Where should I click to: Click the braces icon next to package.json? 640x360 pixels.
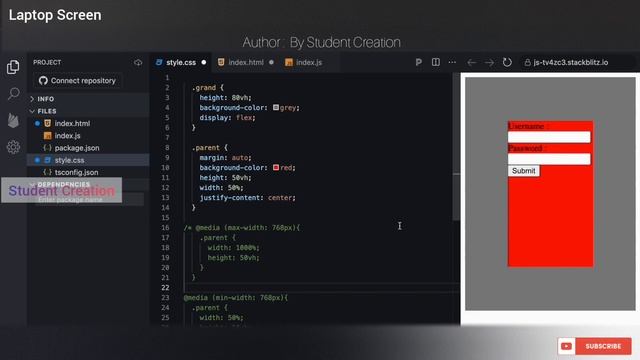pos(47,148)
